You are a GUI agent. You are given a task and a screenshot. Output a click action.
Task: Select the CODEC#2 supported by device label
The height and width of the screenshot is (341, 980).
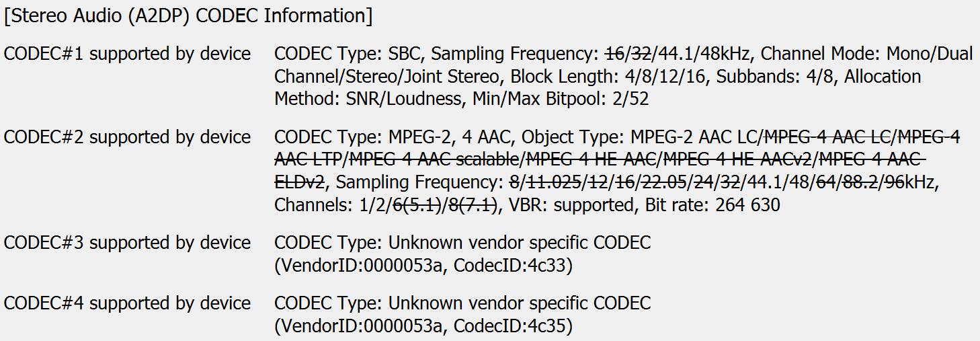[128, 137]
